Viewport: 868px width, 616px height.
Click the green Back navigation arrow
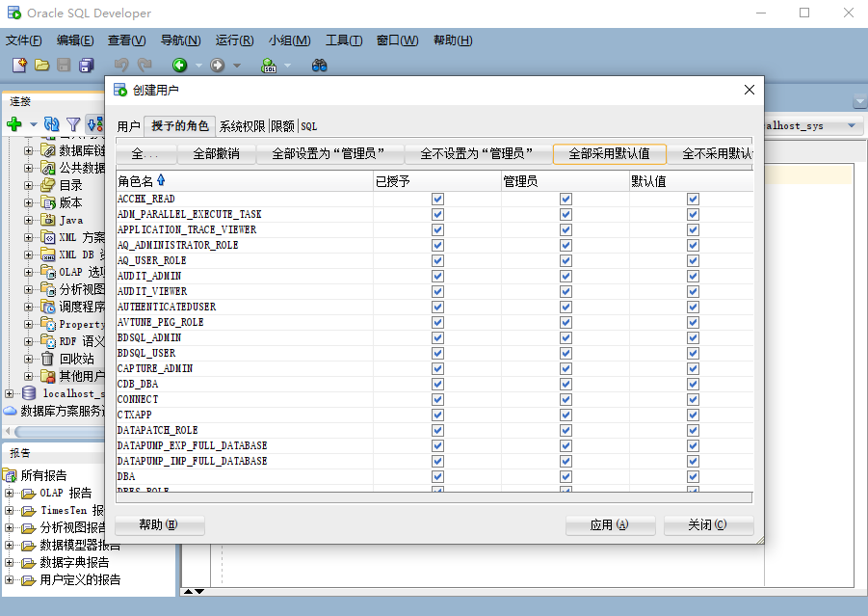179,65
